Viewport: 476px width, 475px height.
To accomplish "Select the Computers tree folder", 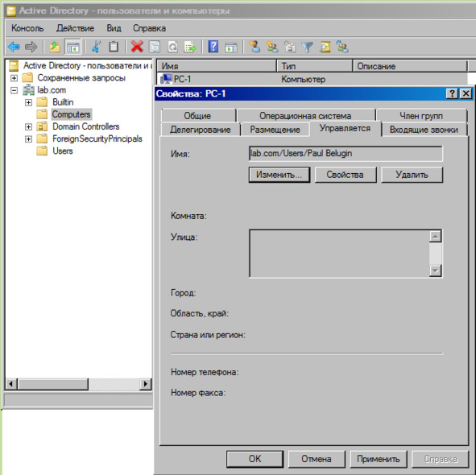I will (72, 114).
